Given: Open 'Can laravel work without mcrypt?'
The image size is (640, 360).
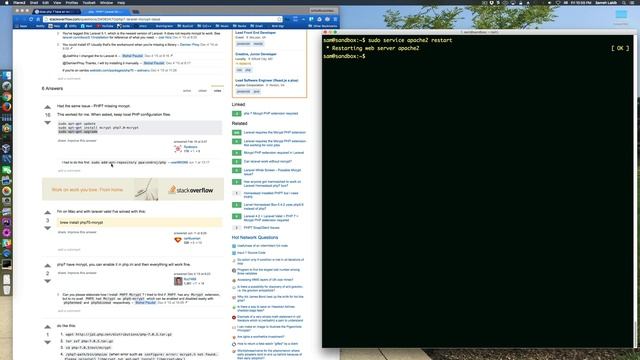Looking at the screenshot, I should click(268, 161).
